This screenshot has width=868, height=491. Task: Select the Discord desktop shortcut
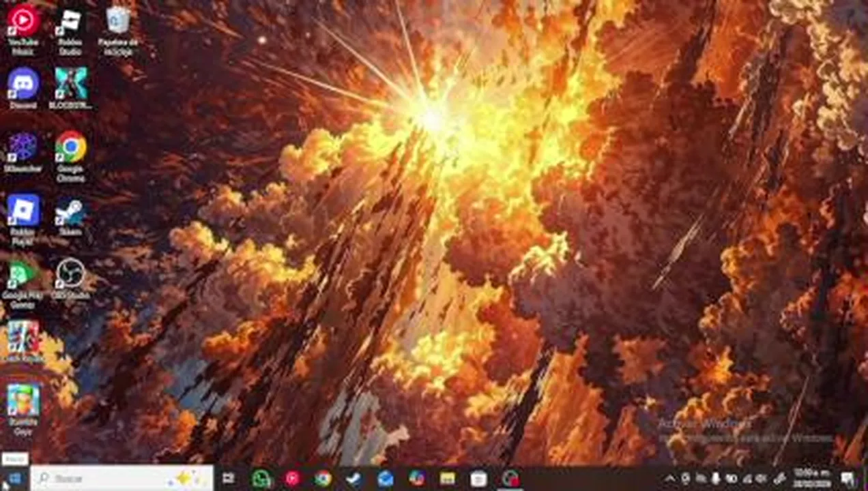(23, 89)
